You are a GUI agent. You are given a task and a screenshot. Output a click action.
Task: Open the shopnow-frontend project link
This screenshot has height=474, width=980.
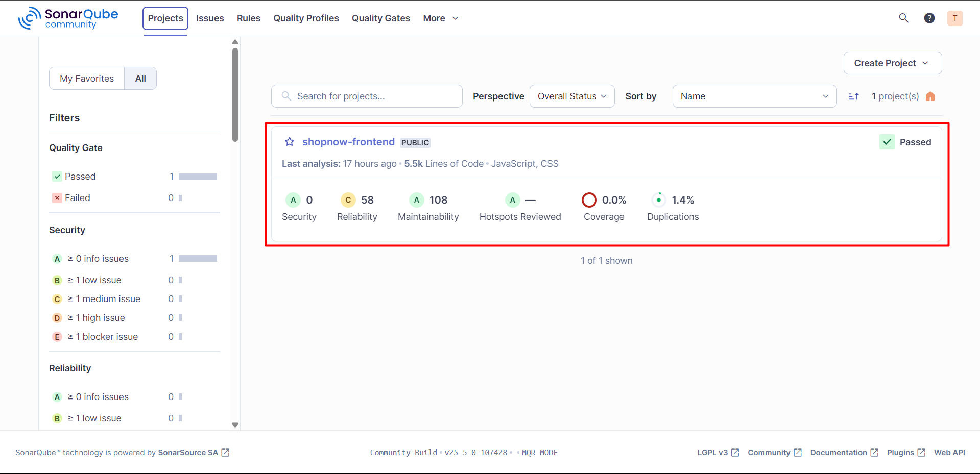348,142
